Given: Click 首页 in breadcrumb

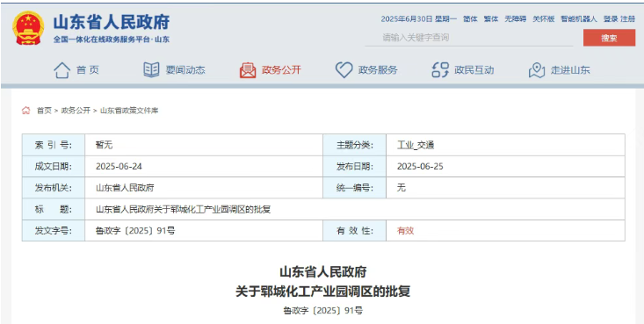Looking at the screenshot, I should point(44,111).
